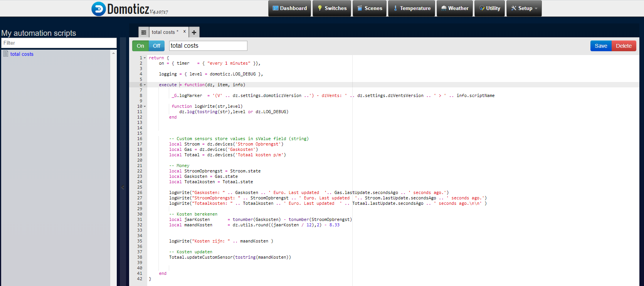Screen dimensions: 644x286
Task: Open the Weather page
Action: (455, 8)
